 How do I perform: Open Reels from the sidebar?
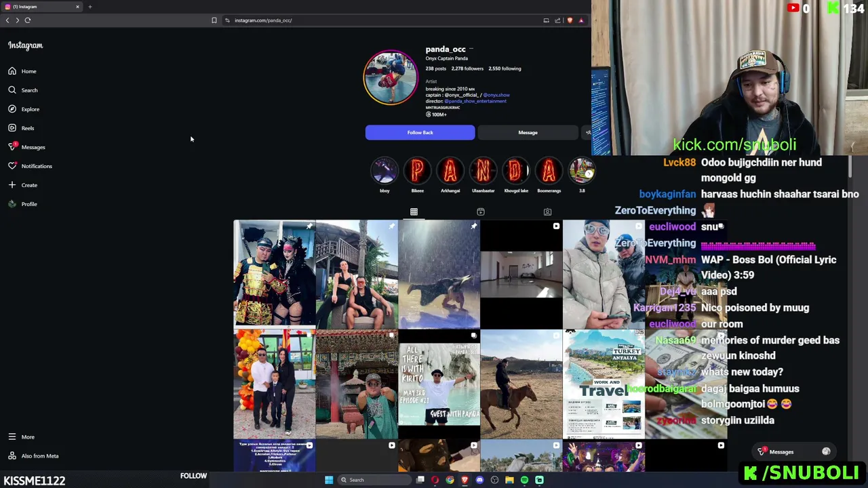[21, 128]
